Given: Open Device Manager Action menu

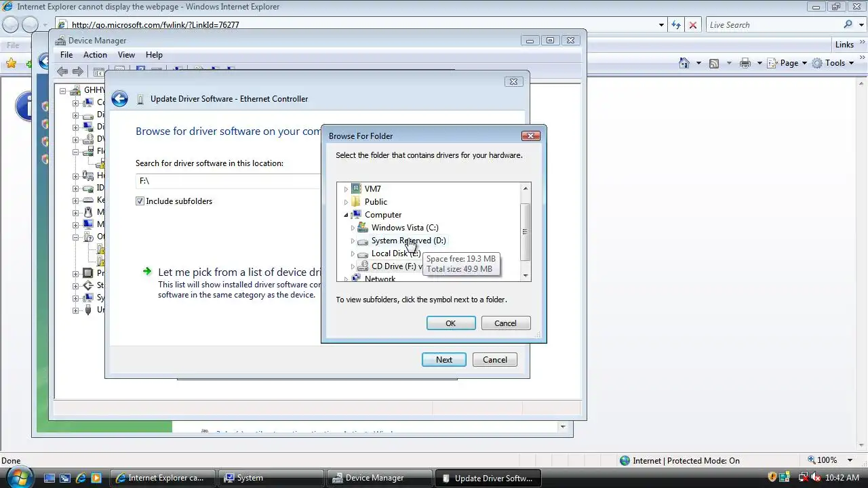Looking at the screenshot, I should click(x=95, y=55).
